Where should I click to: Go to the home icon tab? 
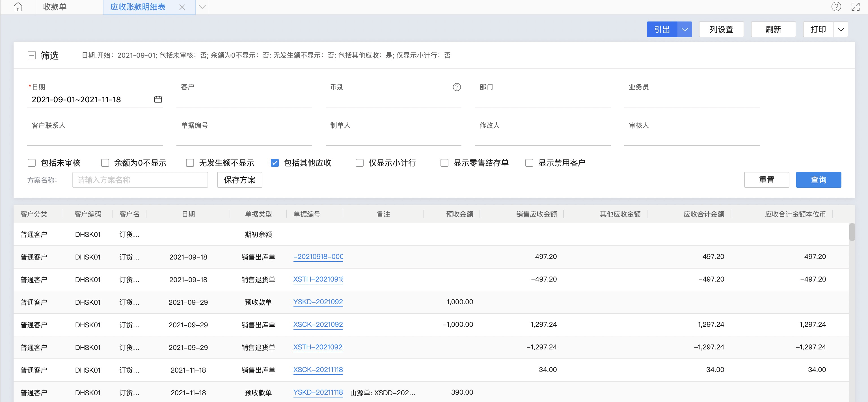tap(18, 7)
